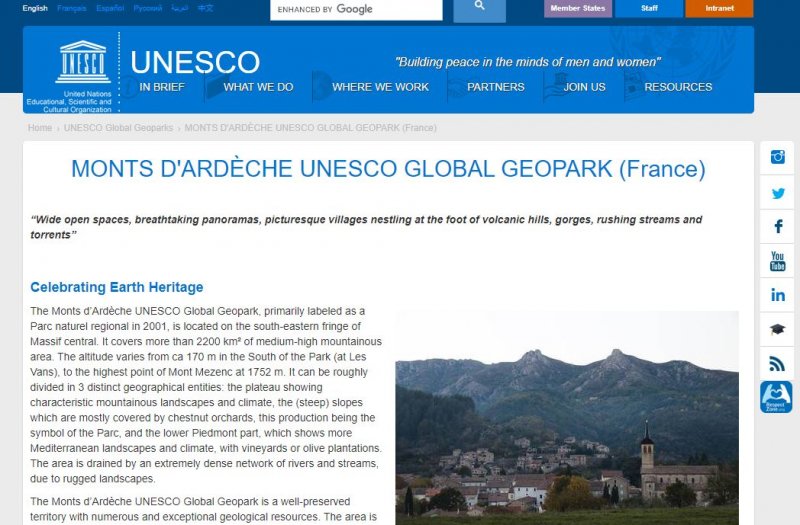Click the "Wide open spaces" italic quote

(x=366, y=227)
